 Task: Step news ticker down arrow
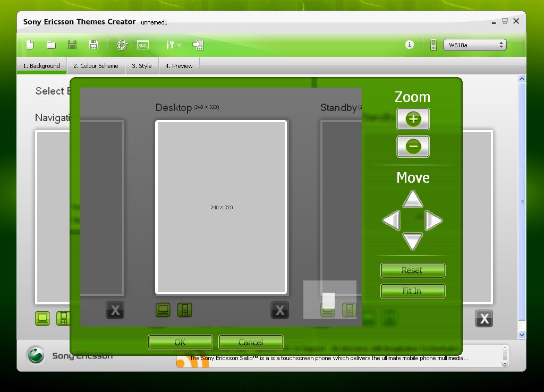505,363
